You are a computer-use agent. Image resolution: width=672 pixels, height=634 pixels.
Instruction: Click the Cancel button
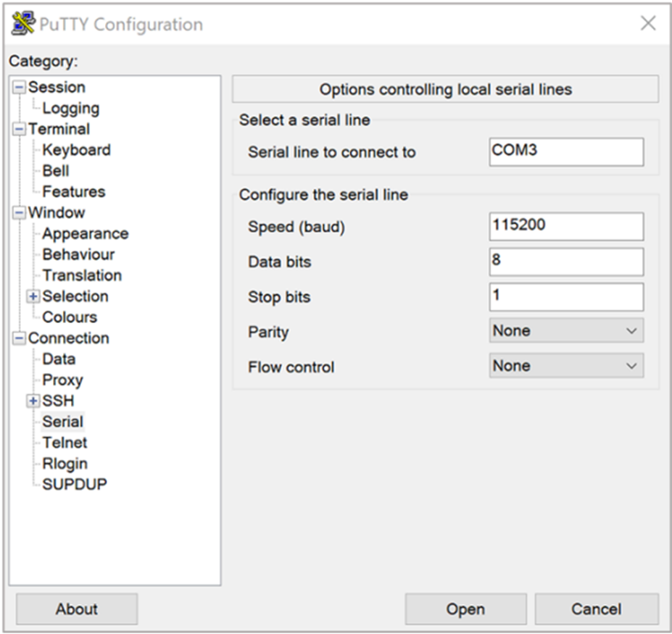tap(597, 609)
